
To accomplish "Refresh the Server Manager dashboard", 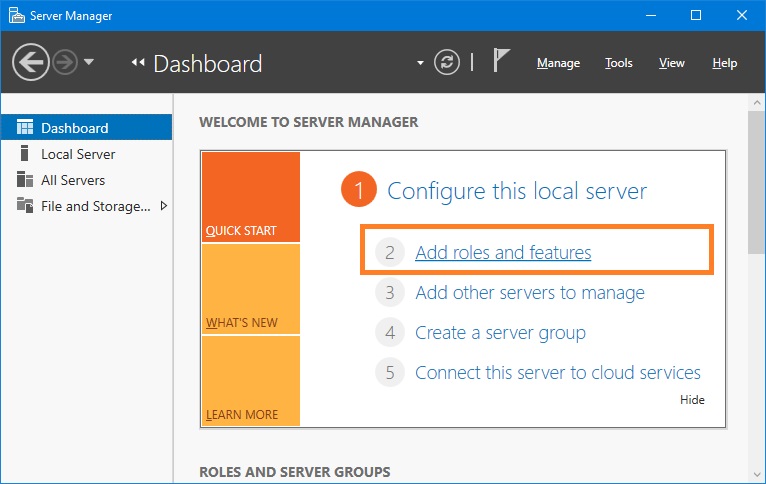I will pos(447,63).
